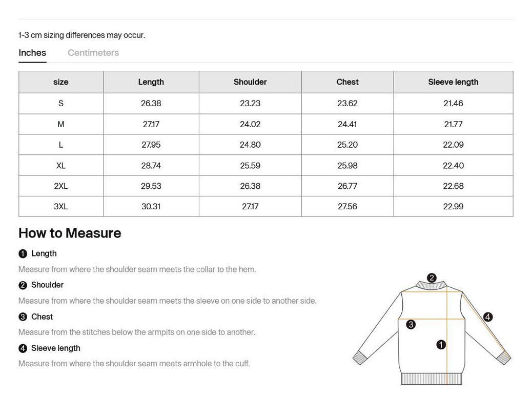Click marker 1 on the sweater diagram body
Viewport: 532px width, 415px height.
click(441, 345)
